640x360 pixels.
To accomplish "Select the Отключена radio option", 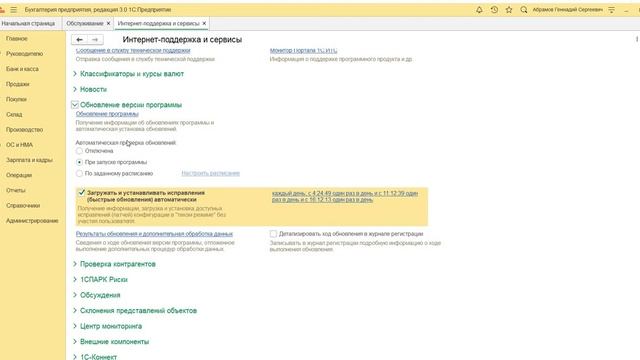I will (x=79, y=151).
